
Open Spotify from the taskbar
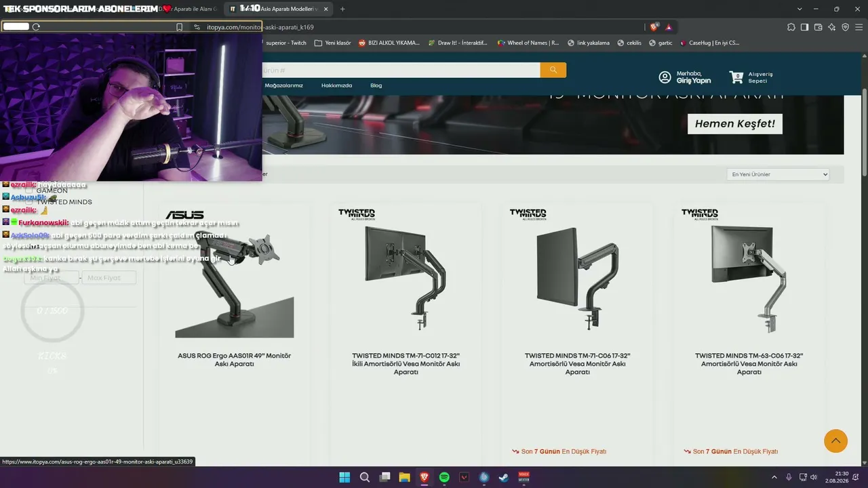tap(444, 477)
